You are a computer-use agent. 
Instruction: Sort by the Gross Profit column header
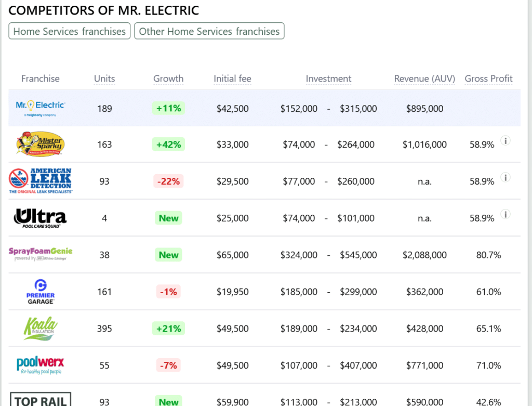[x=488, y=78]
